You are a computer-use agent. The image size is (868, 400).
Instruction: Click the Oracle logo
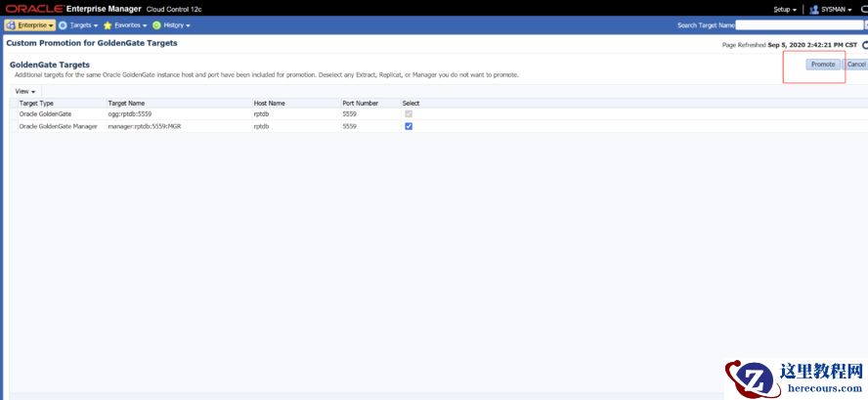34,9
